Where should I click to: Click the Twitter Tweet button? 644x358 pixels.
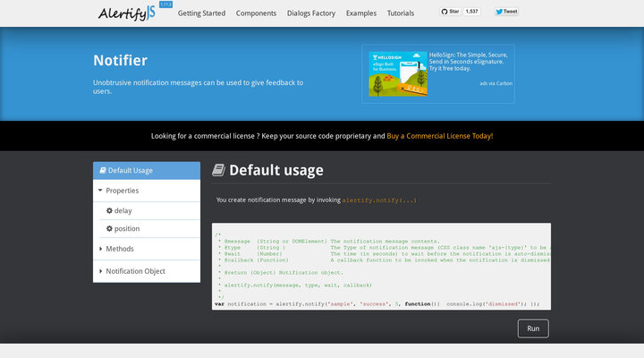pyautogui.click(x=506, y=12)
